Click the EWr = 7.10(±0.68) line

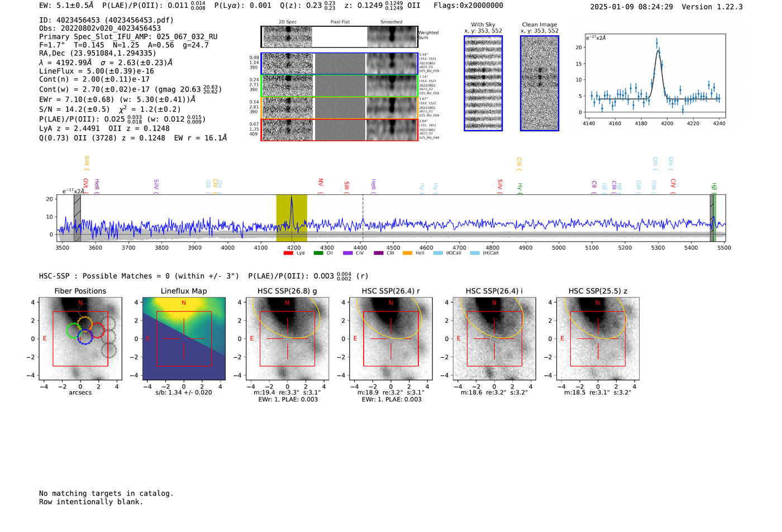coord(117,99)
